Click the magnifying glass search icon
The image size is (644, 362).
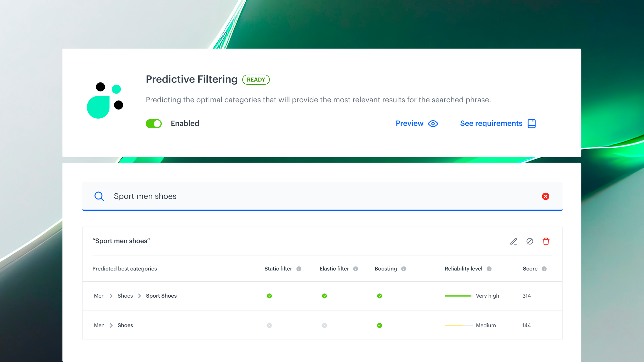(x=99, y=196)
